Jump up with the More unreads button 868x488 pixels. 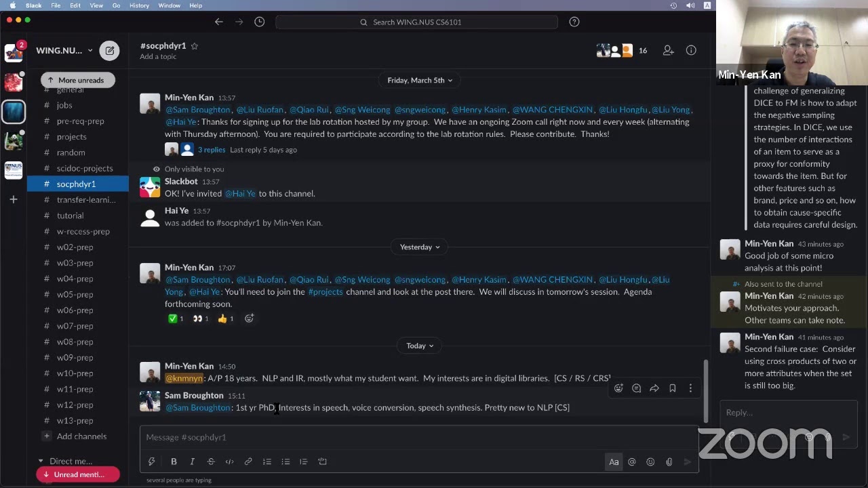(x=77, y=80)
